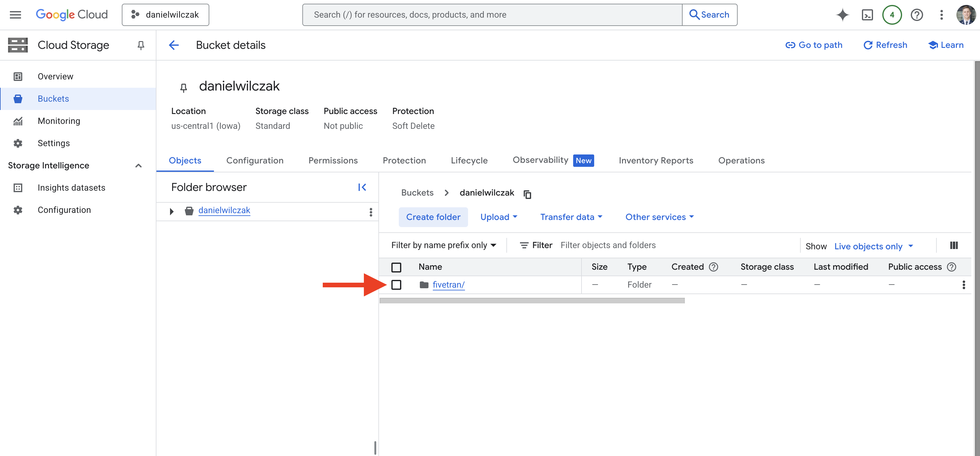Image resolution: width=980 pixels, height=456 pixels.
Task: Click the table horizontal scrollbar
Action: (x=532, y=301)
